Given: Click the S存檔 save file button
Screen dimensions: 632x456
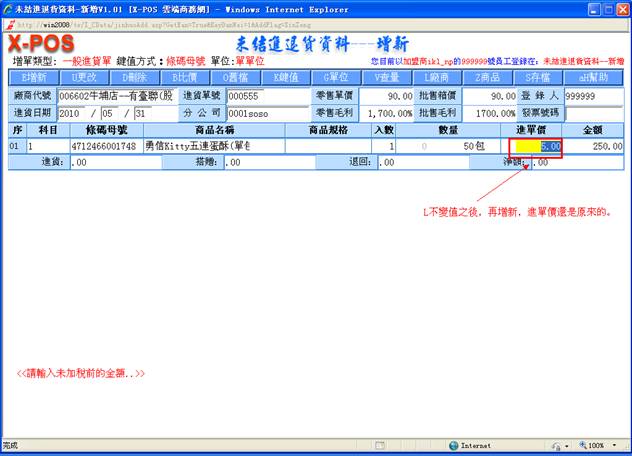Looking at the screenshot, I should coord(538,77).
